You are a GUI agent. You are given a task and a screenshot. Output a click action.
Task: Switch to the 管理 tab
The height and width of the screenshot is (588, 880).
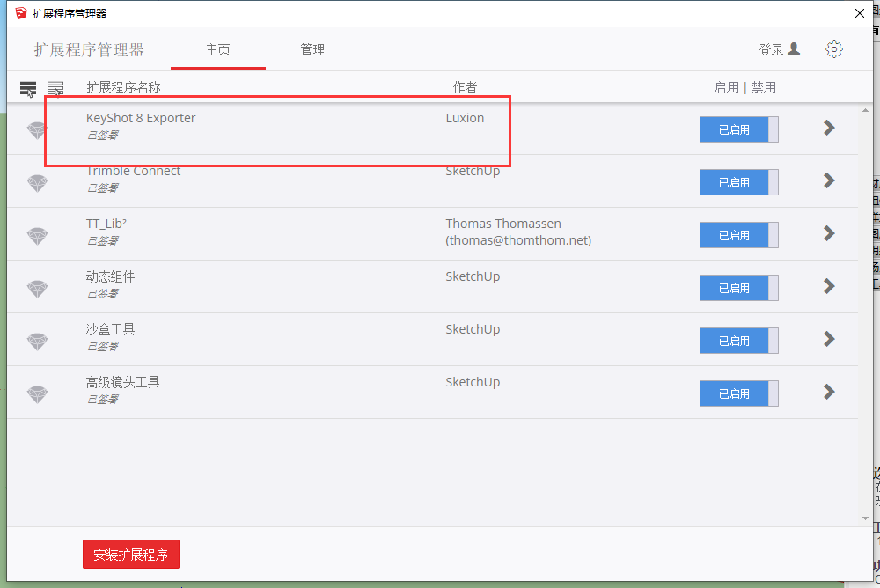pyautogui.click(x=312, y=50)
